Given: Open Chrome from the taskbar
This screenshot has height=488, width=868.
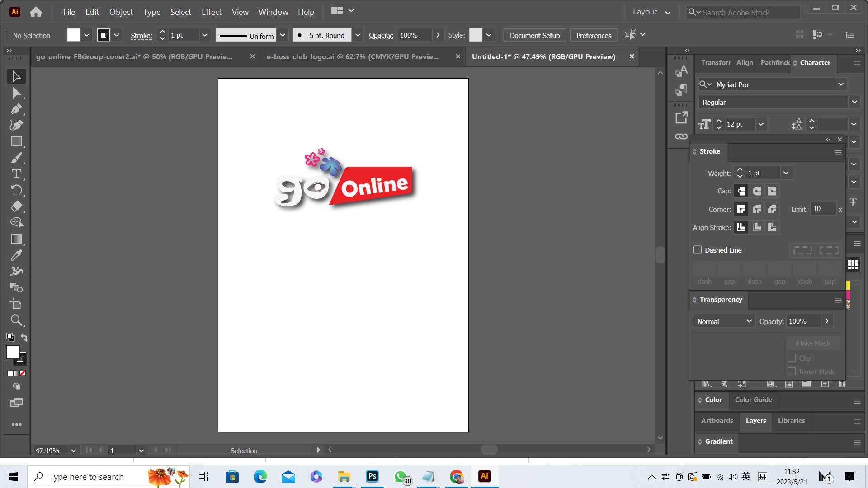Looking at the screenshot, I should point(457,477).
